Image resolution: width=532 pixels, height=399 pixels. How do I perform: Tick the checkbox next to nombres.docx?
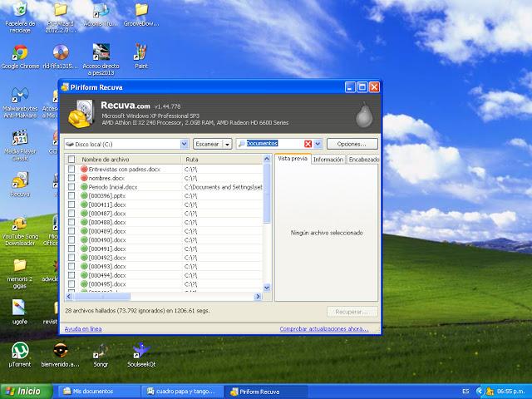click(71, 178)
